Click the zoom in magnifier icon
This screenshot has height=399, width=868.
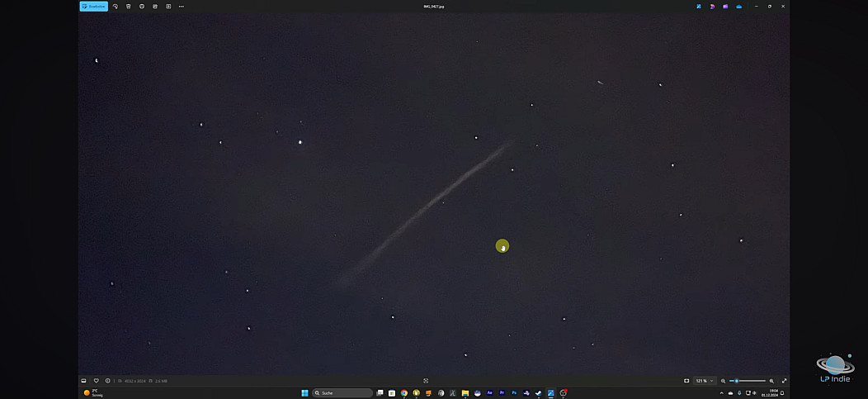(x=771, y=381)
